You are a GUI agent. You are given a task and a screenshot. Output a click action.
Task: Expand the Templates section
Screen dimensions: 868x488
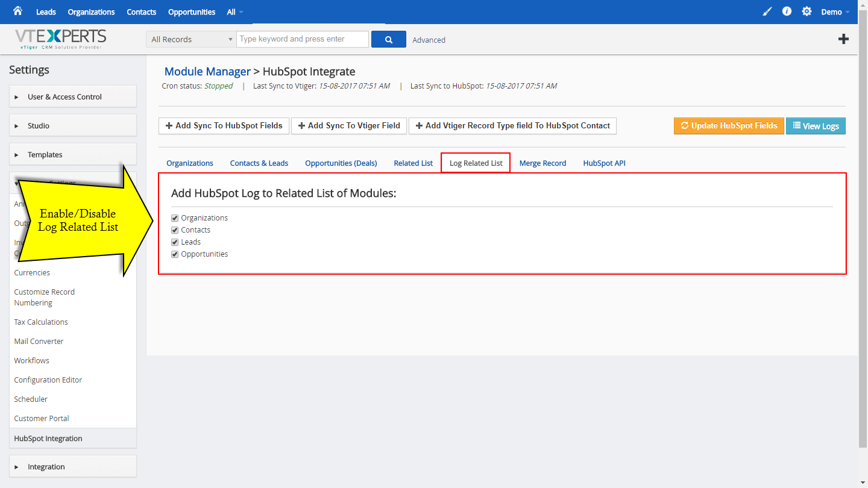[x=73, y=154]
